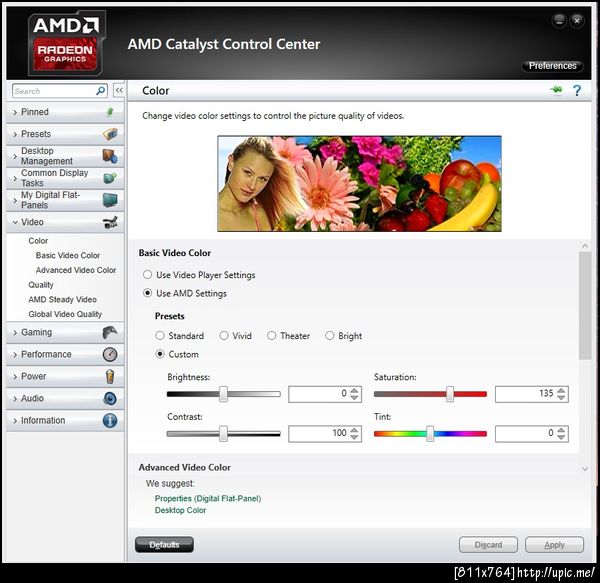
Task: Collapse sidebar with double-chevron button
Action: point(119,90)
